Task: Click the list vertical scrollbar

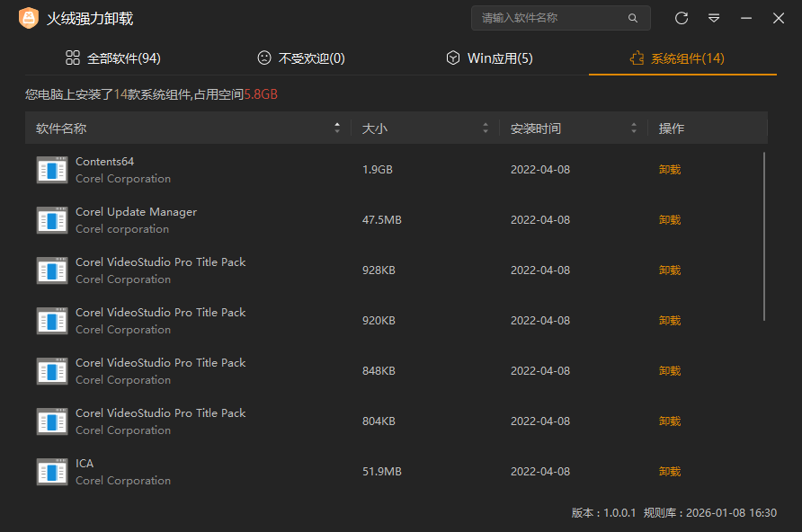Action: (764, 236)
